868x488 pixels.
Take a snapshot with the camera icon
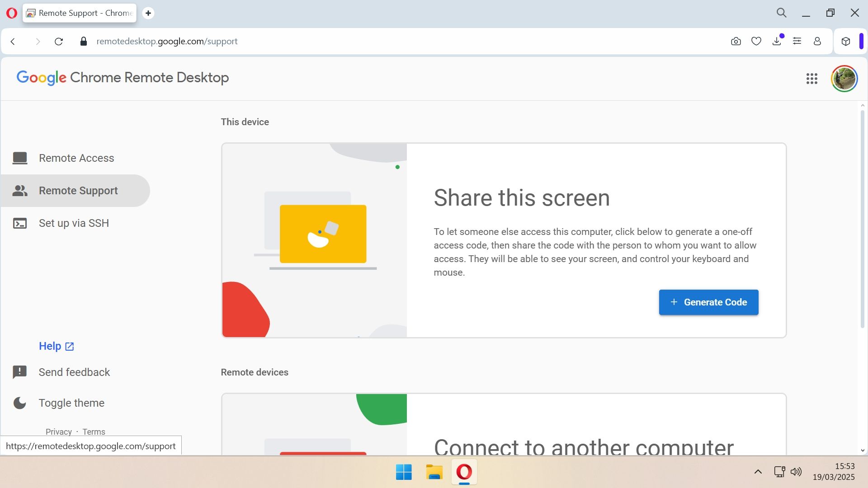click(736, 41)
